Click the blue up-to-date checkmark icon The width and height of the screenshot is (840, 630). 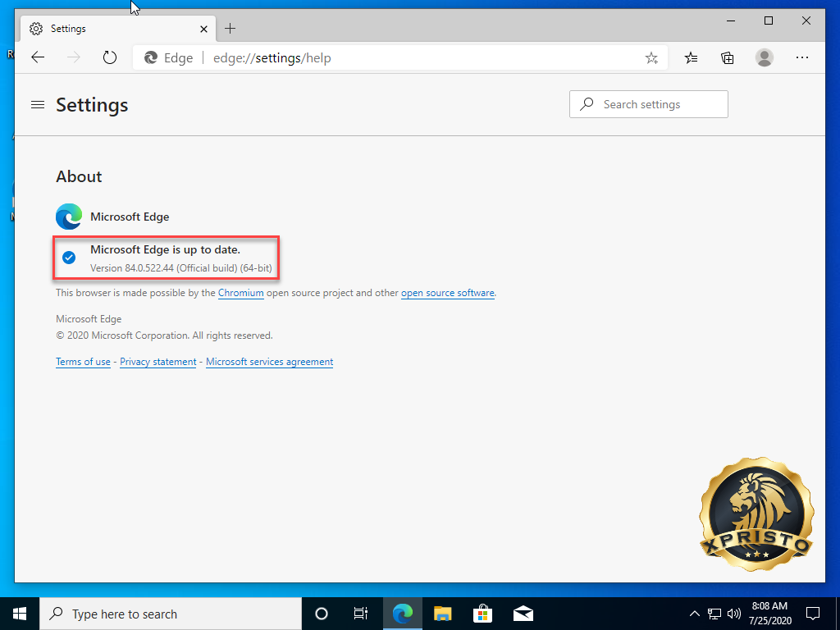point(69,258)
